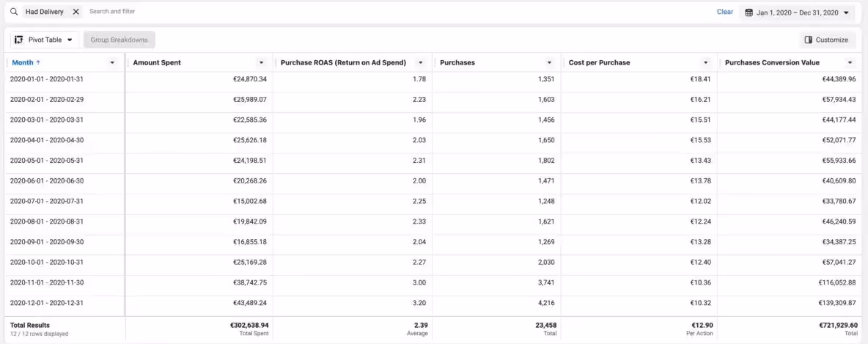Click the 1.78 ROAS value
The image size is (868, 344).
pos(419,79)
